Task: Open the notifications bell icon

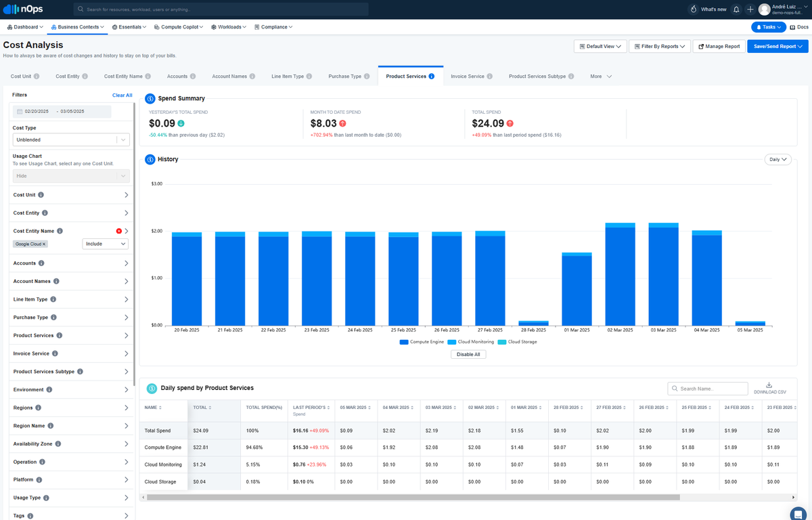Action: click(x=736, y=9)
